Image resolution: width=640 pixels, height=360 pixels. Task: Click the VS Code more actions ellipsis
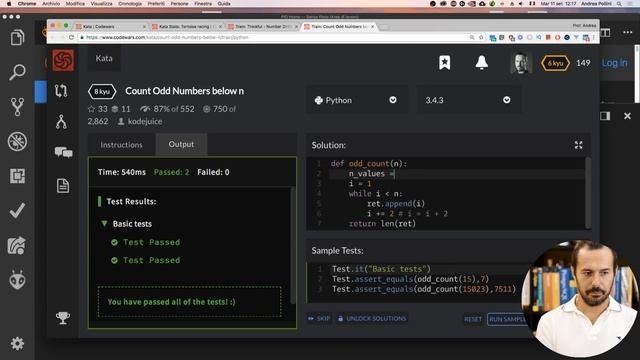pyautogui.click(x=627, y=32)
